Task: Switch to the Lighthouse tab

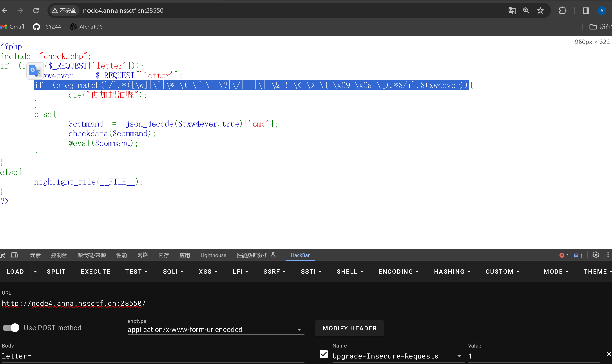Action: pyautogui.click(x=213, y=255)
